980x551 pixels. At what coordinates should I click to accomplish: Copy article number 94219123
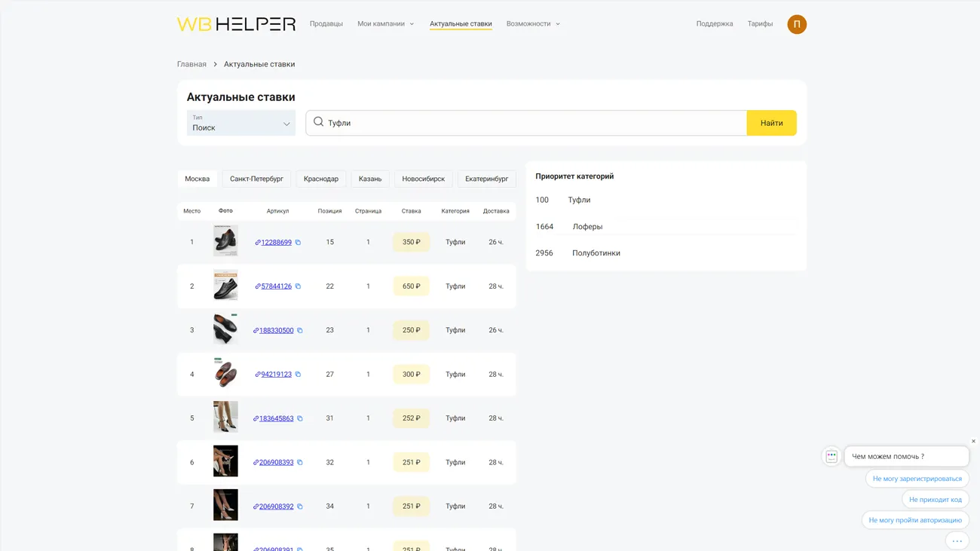point(298,375)
